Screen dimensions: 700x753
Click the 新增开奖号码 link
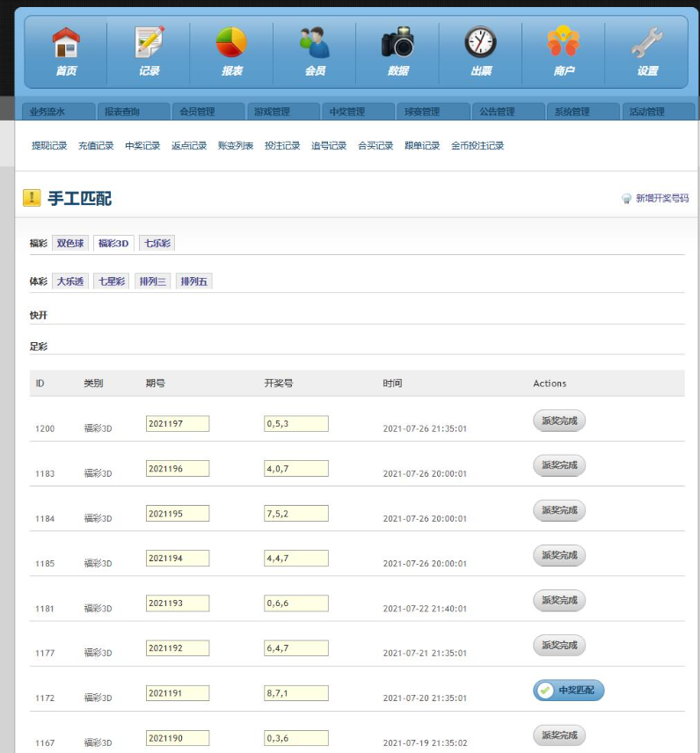[x=662, y=198]
